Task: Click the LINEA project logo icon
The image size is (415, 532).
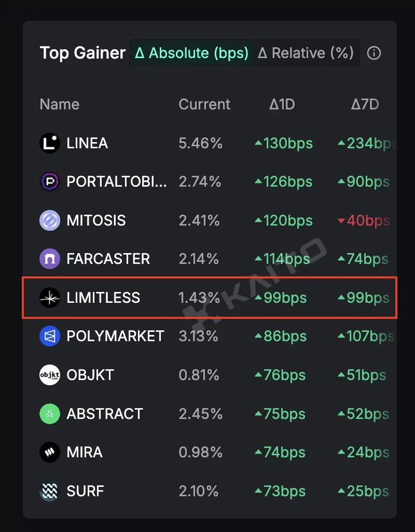Action: point(50,143)
